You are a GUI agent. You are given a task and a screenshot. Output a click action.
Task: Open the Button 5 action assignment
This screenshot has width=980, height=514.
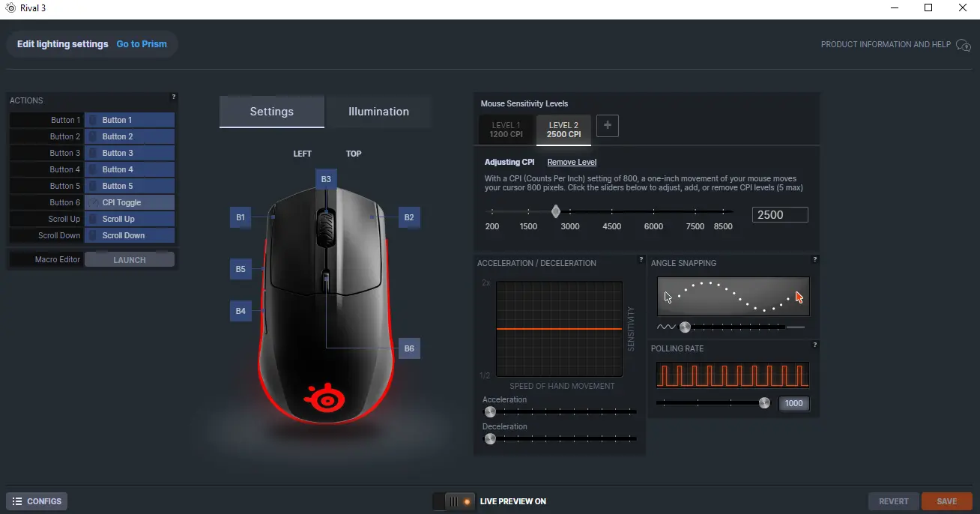(130, 186)
